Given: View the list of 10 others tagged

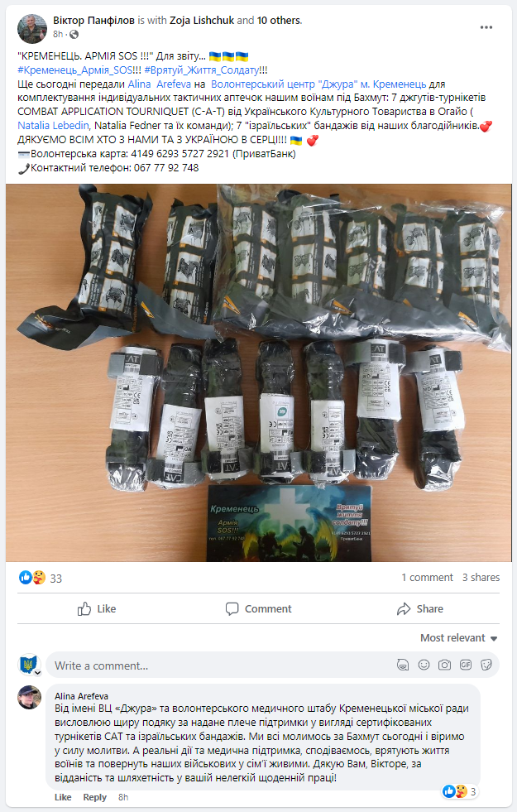Looking at the screenshot, I should (279, 21).
